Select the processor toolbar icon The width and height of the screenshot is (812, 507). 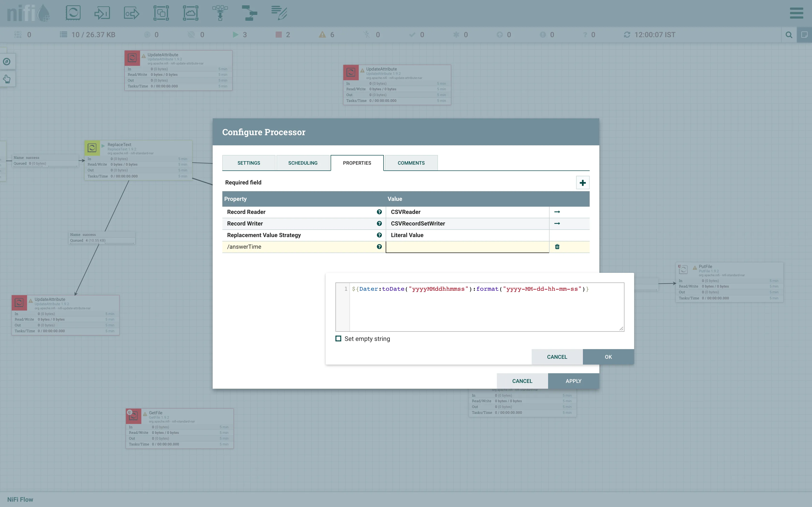[73, 13]
